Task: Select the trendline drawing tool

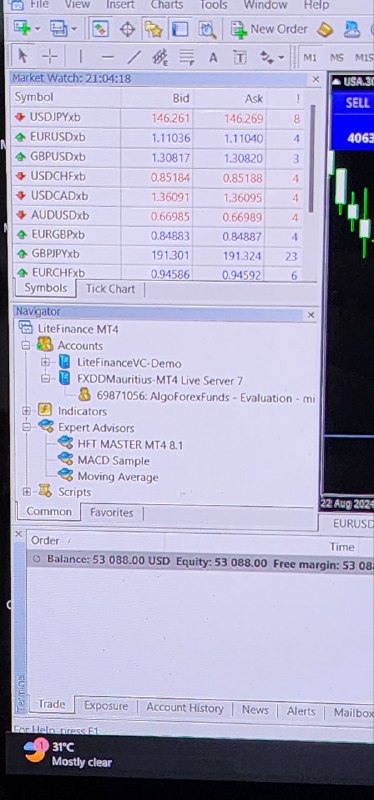Action: click(x=134, y=57)
